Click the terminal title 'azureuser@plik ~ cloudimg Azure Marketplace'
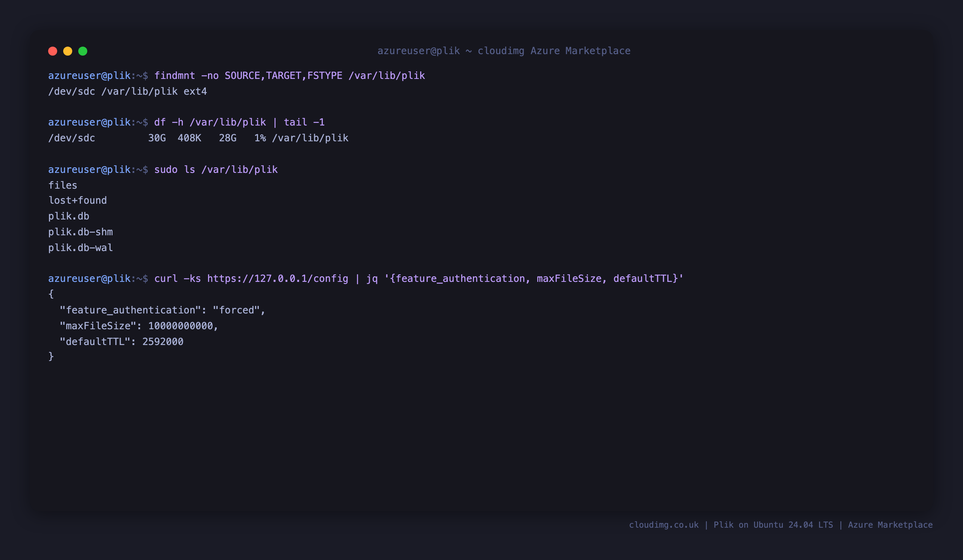Image resolution: width=963 pixels, height=560 pixels. tap(504, 51)
